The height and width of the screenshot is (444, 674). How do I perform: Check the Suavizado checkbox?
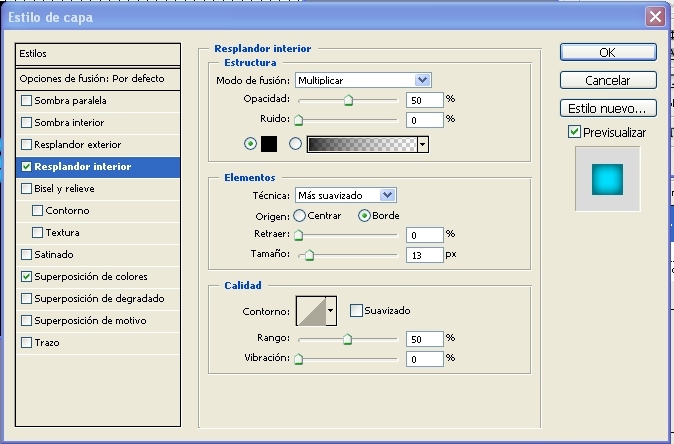coord(356,310)
